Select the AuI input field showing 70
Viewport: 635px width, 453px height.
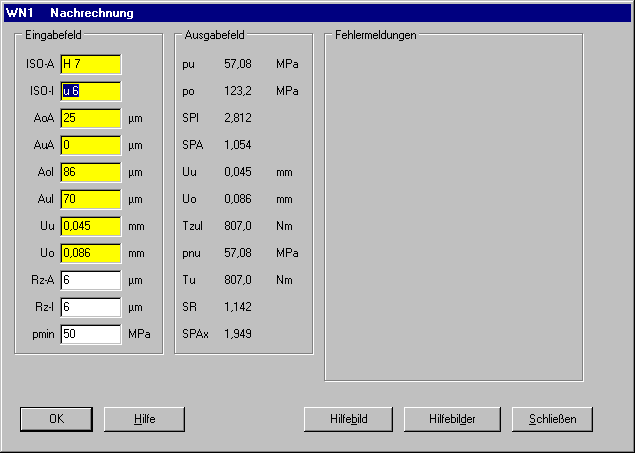click(x=90, y=199)
